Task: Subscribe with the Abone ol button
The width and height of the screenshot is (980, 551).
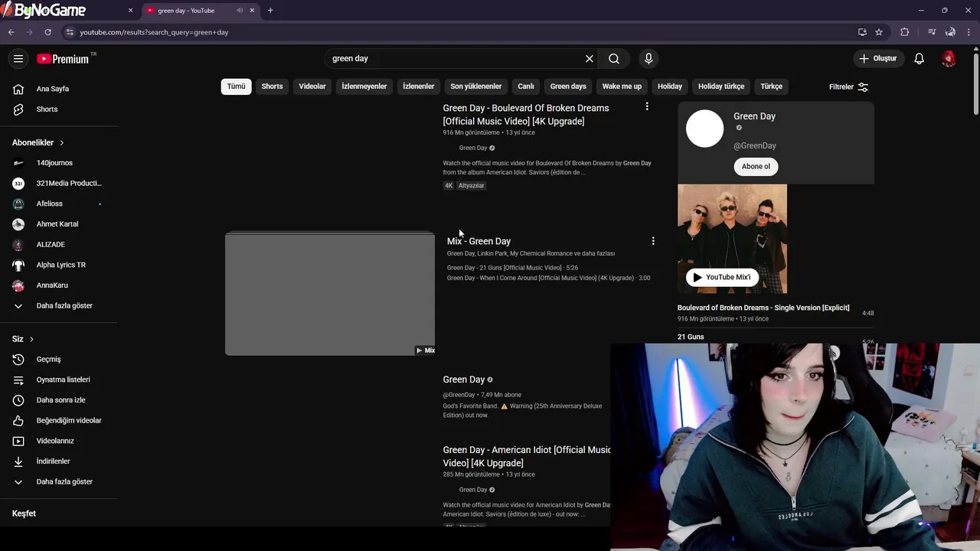Action: click(x=756, y=167)
